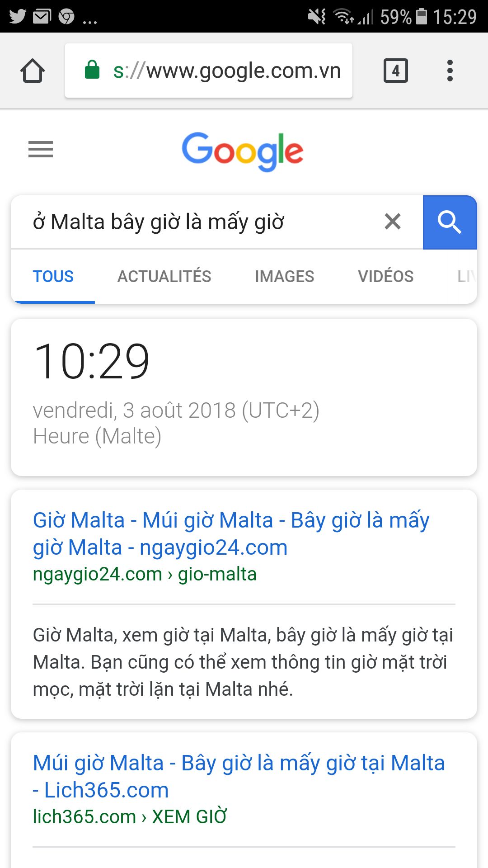Tap the Google logo
Viewport: 488px width, 868px height.
point(243,151)
